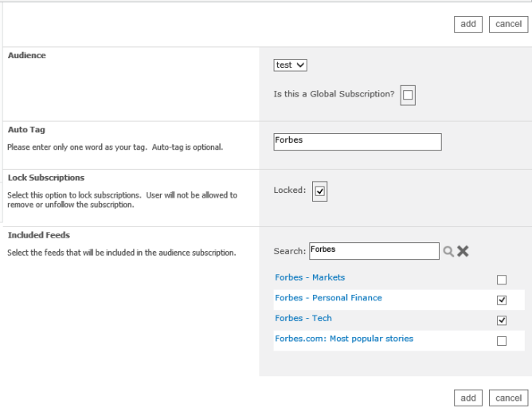Click into the feed Search input box

tap(374, 251)
